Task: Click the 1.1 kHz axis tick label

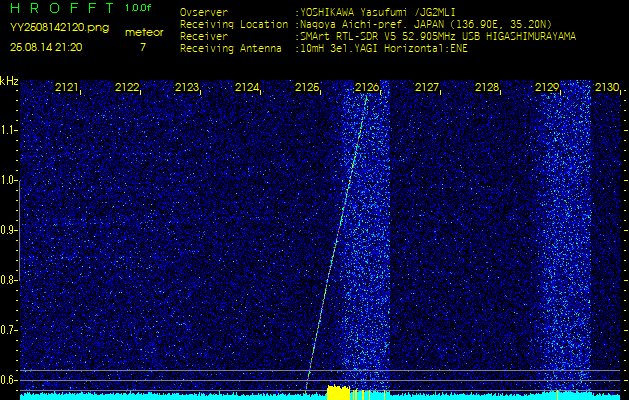Action: point(8,130)
